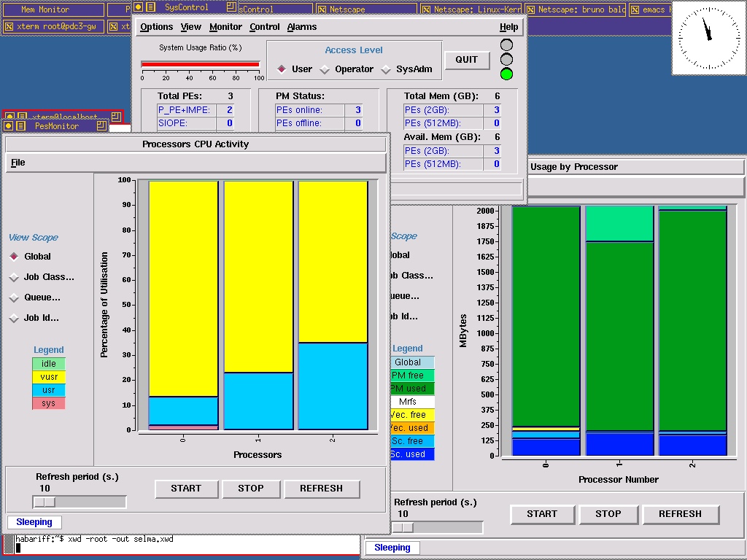
Task: Open the SysControl window menu icon
Action: pyautogui.click(x=138, y=7)
